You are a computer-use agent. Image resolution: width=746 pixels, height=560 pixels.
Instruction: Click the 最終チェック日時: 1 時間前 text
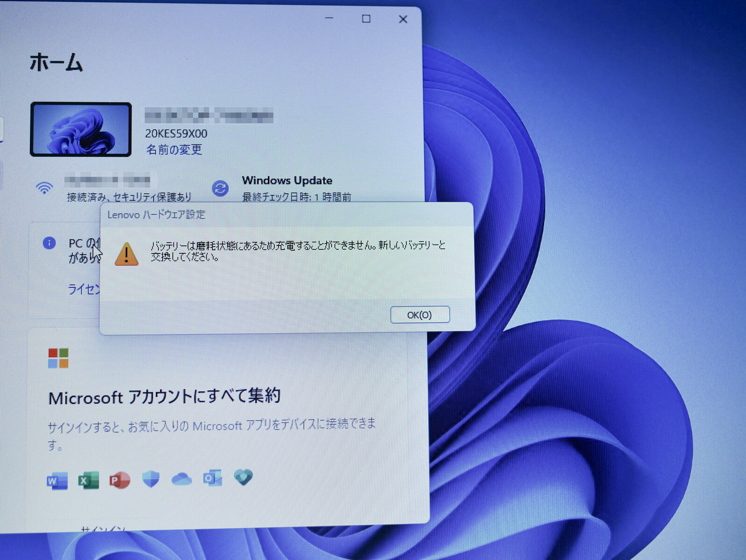(296, 197)
